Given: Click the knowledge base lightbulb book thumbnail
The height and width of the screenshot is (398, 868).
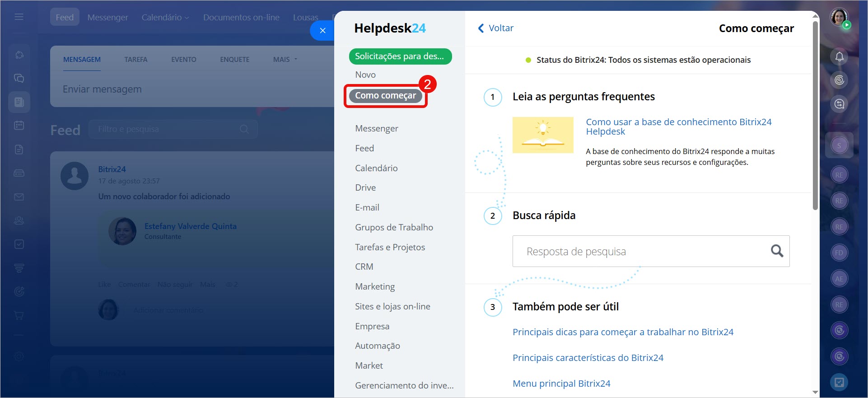Looking at the screenshot, I should (x=543, y=135).
